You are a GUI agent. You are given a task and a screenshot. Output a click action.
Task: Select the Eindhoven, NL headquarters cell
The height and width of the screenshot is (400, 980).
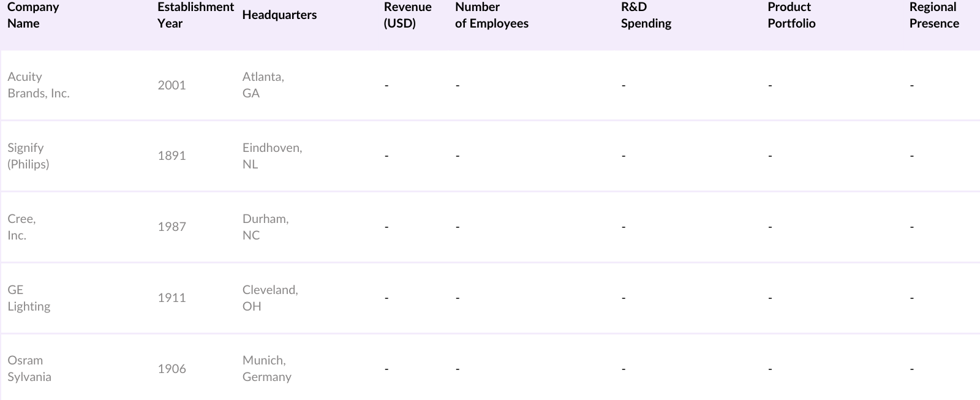[x=272, y=156]
